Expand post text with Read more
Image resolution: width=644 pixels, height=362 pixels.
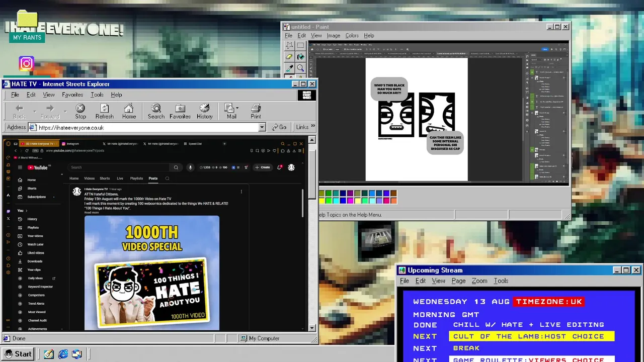pyautogui.click(x=92, y=213)
